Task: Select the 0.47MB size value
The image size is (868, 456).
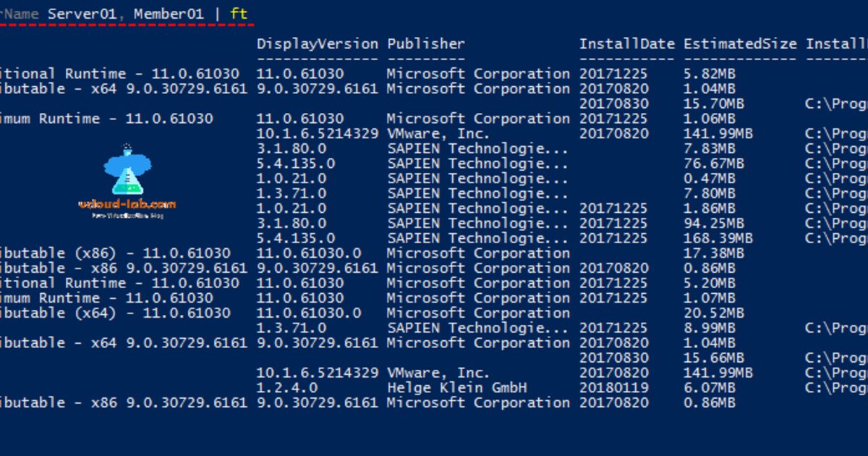Action: pos(709,178)
